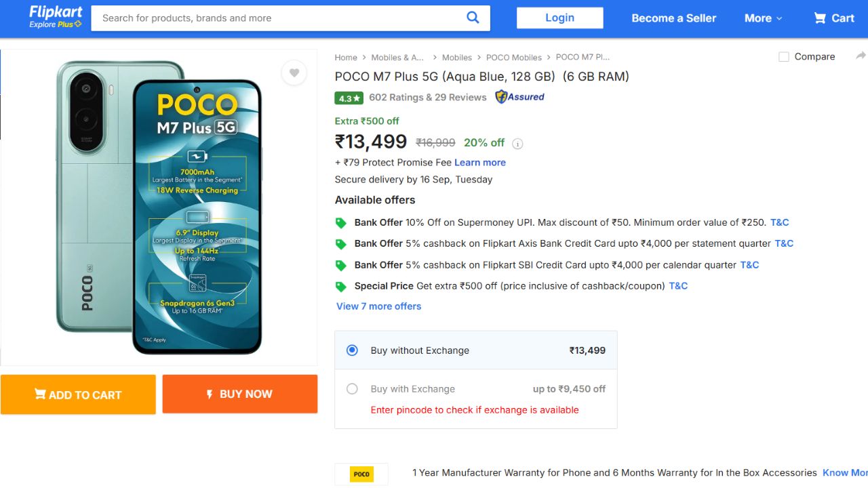Click the price info icon
The width and height of the screenshot is (868, 488).
click(x=517, y=144)
